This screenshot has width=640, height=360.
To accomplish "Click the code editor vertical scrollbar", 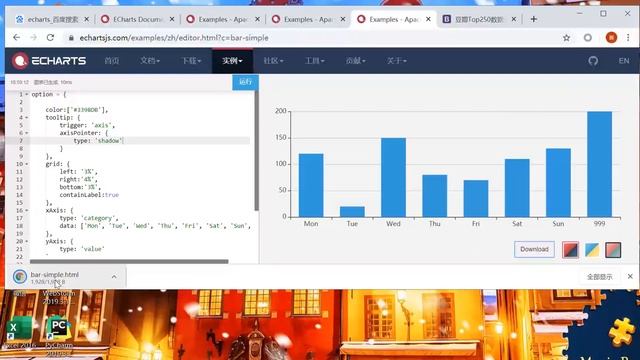I will coord(256,151).
